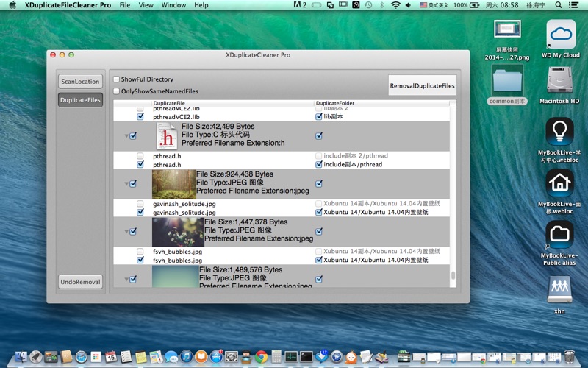Click the DuplicateFolder column header

381,103
